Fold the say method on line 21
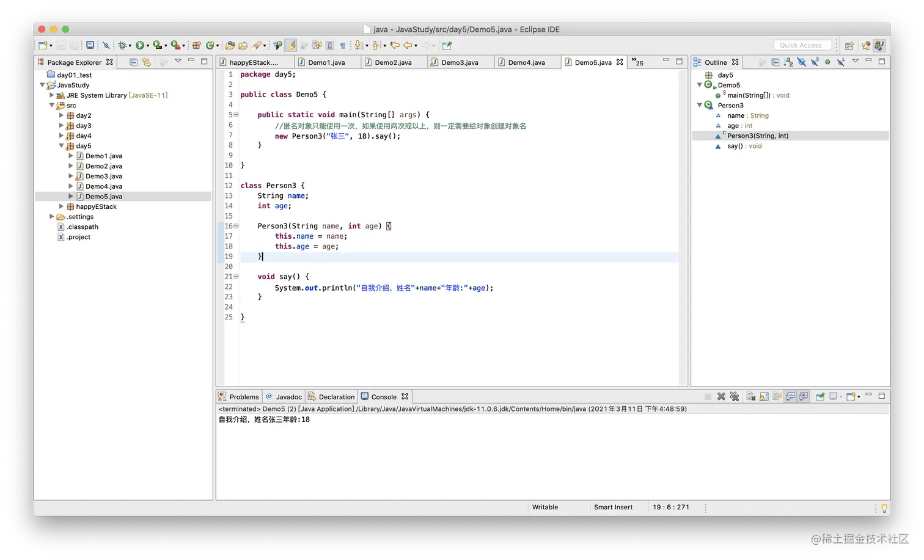This screenshot has width=924, height=560. pos(236,277)
